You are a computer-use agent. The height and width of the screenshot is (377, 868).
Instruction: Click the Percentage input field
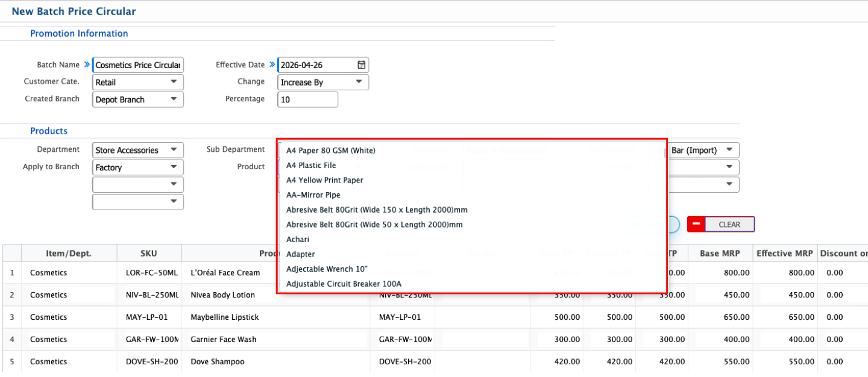tap(307, 99)
